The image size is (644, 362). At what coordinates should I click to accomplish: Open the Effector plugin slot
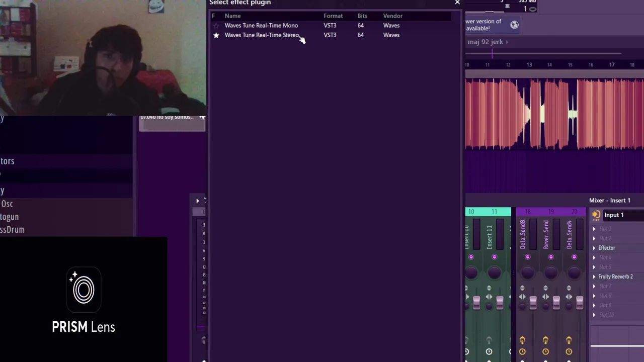(x=607, y=248)
